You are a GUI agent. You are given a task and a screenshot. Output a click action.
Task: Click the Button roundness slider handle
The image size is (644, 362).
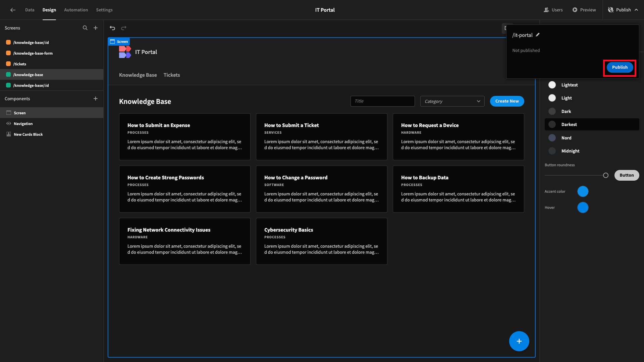605,175
